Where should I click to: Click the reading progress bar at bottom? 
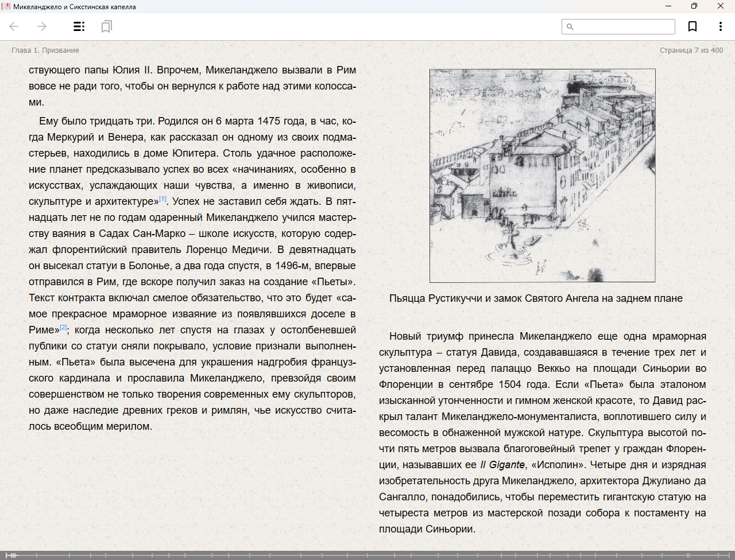[367, 555]
